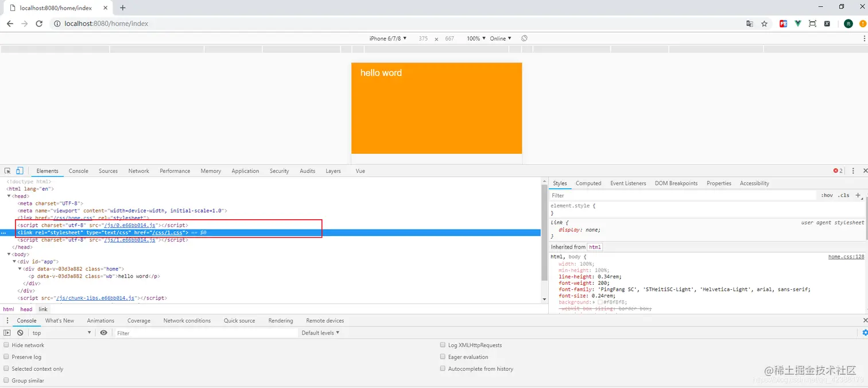Switch to the Sources tab
Screen dimensions: 868x388
coord(108,171)
